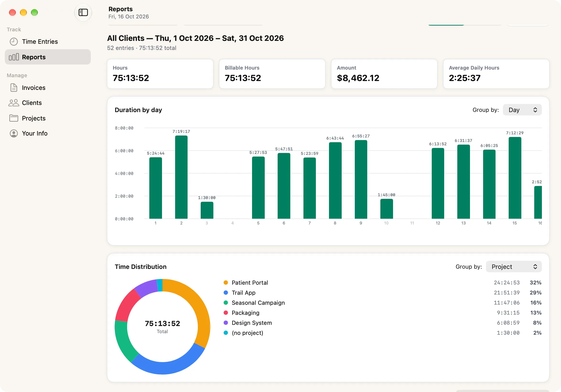Image resolution: width=561 pixels, height=392 pixels.
Task: Click the Duration by day heading
Action: click(x=138, y=110)
